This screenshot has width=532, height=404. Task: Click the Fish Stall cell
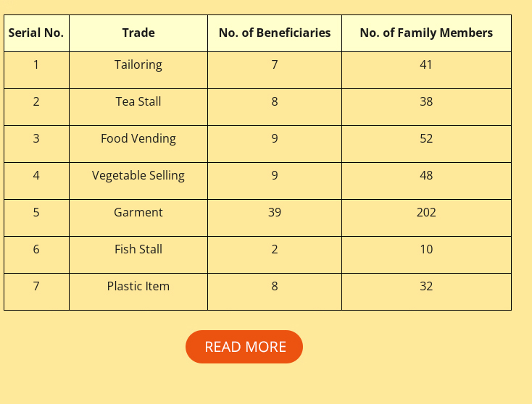click(x=138, y=255)
